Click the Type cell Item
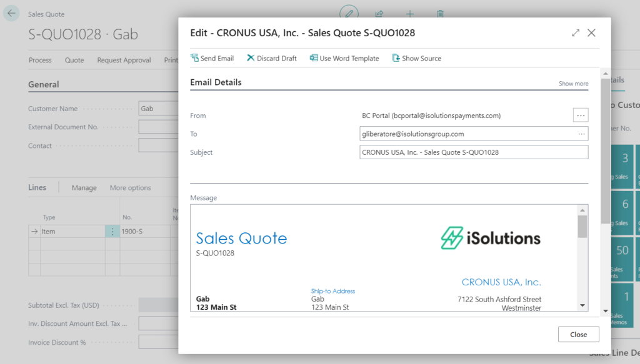The width and height of the screenshot is (640, 364). point(72,231)
